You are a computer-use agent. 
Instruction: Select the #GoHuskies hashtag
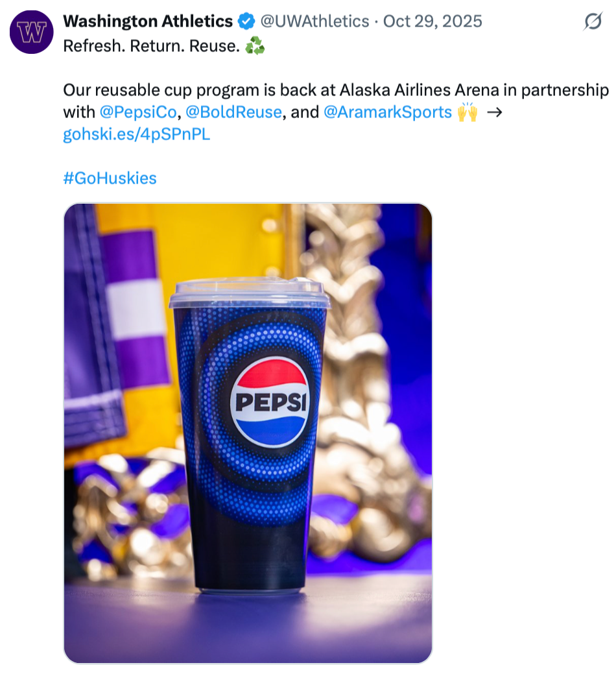(x=110, y=178)
